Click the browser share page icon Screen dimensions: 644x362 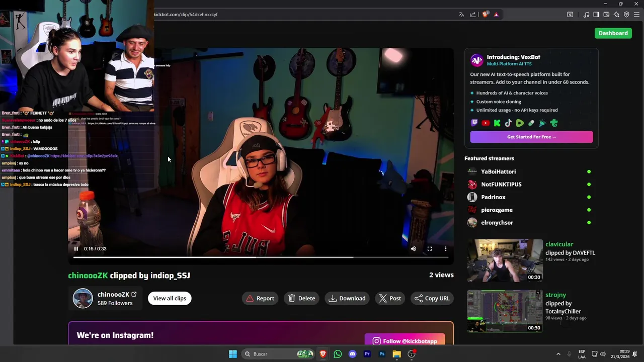point(473,15)
